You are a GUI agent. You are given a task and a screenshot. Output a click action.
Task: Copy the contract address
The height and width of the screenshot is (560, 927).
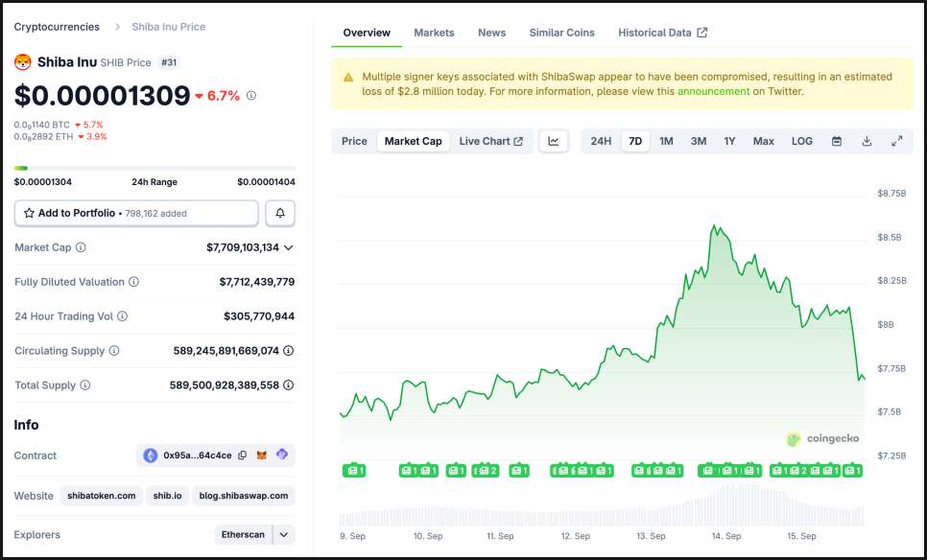pos(243,455)
